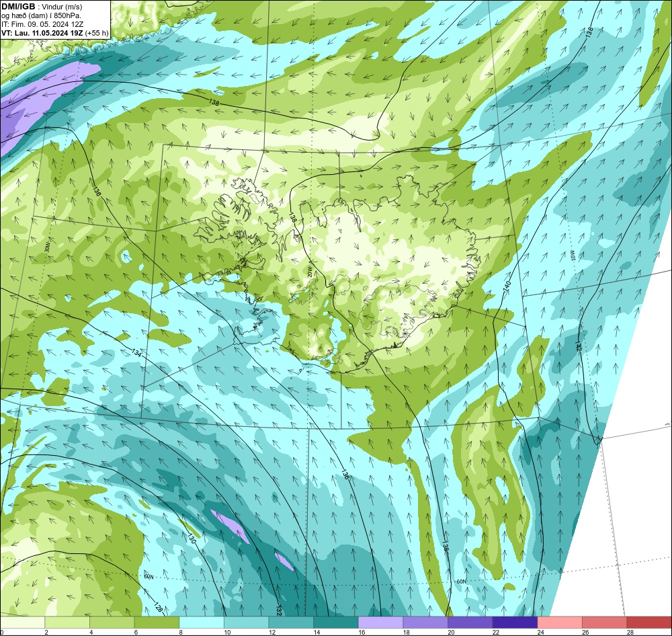Click the '128' height contour label
This screenshot has width=672, height=636.
pyautogui.click(x=158, y=607)
